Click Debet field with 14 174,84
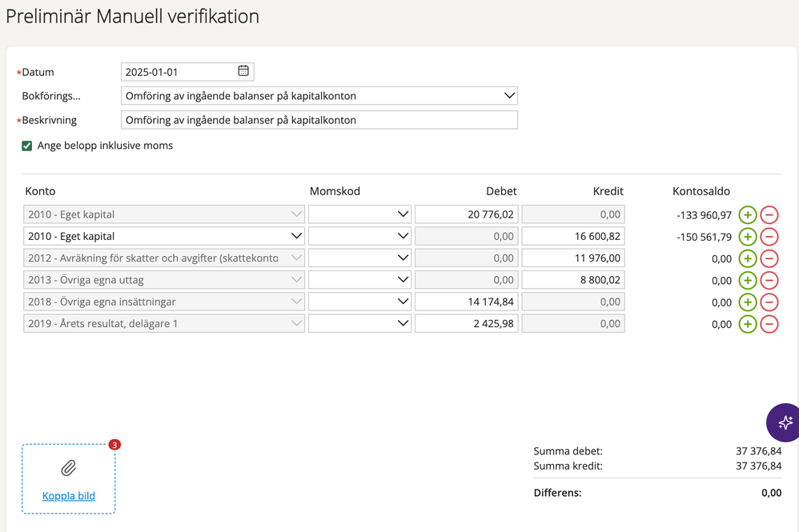799x532 pixels. pos(466,302)
